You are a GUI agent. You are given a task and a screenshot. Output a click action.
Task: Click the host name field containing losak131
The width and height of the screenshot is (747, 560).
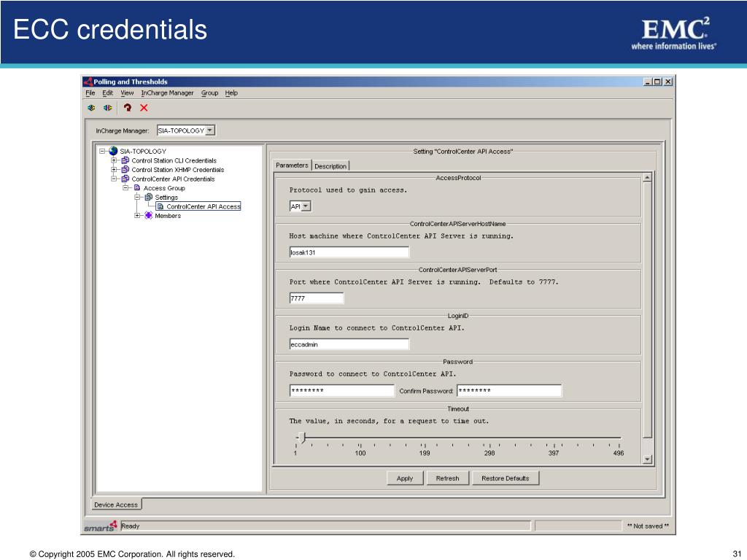[349, 252]
